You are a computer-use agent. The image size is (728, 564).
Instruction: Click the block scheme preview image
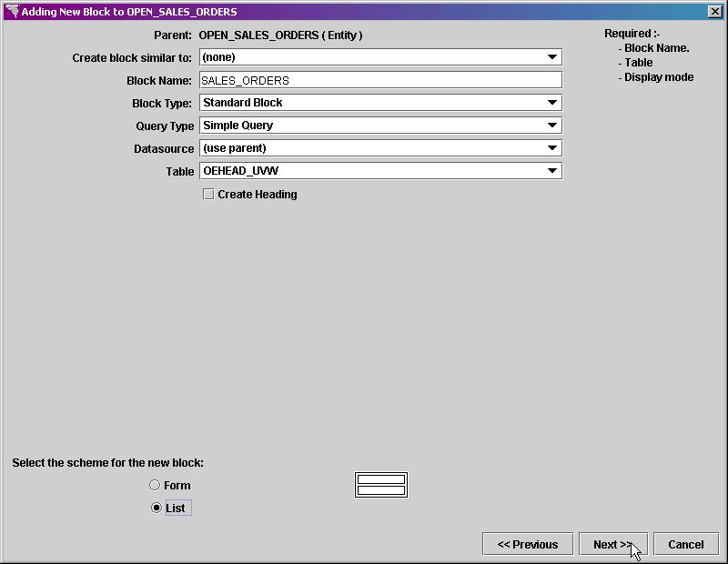(380, 484)
